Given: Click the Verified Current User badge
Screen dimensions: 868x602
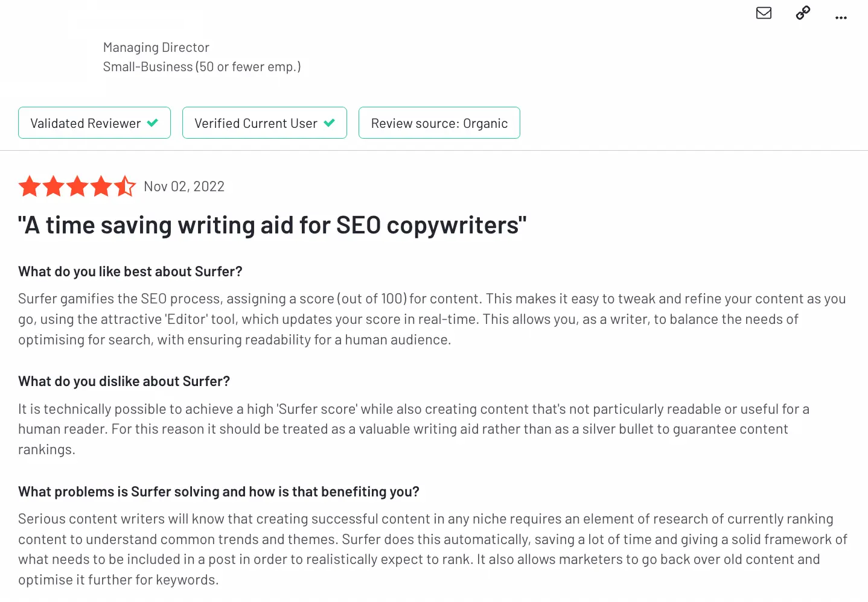Looking at the screenshot, I should point(264,123).
